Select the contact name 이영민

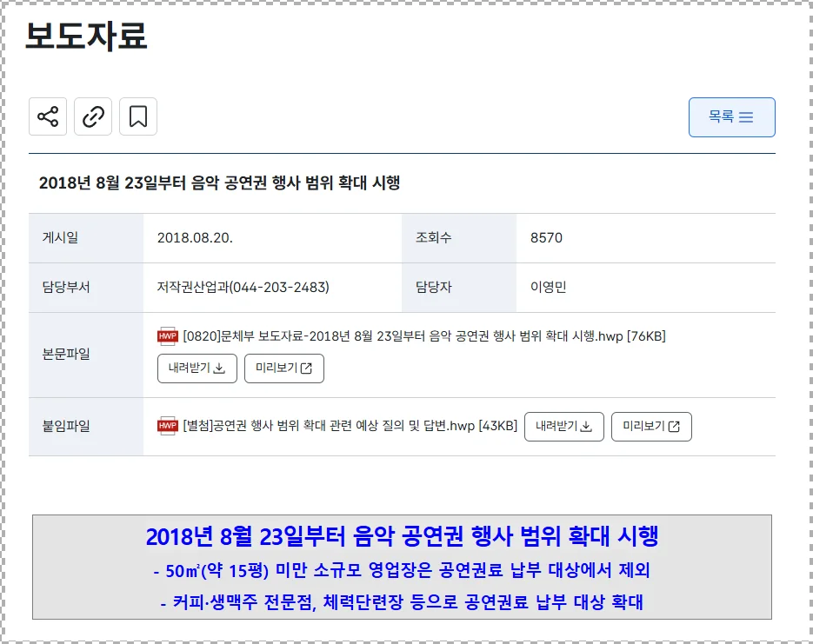tap(548, 287)
